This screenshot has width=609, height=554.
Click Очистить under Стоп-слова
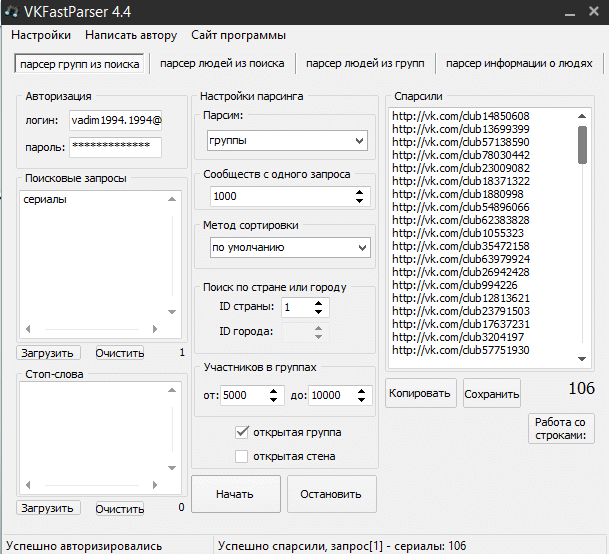pos(120,508)
